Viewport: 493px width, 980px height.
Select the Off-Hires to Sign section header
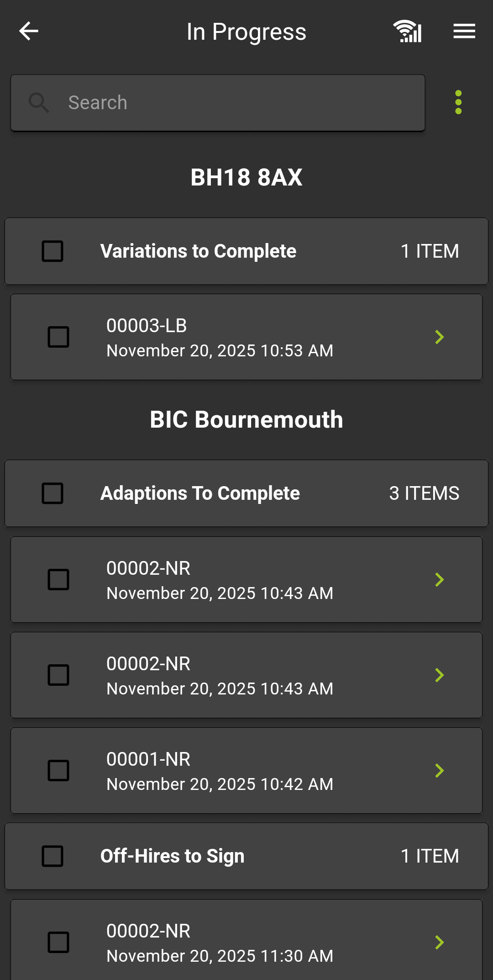(x=246, y=856)
